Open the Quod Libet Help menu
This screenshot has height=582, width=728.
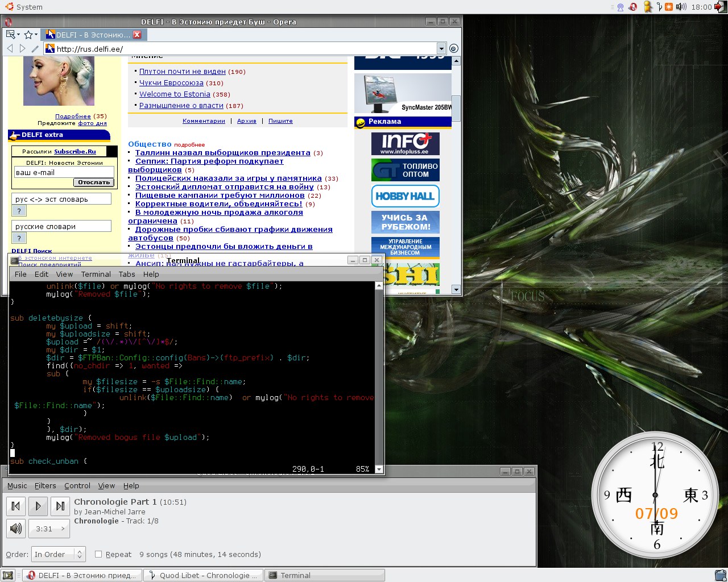tap(131, 485)
